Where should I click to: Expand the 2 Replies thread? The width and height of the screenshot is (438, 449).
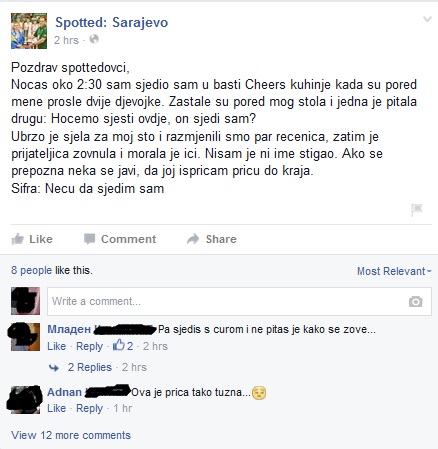coord(90,367)
